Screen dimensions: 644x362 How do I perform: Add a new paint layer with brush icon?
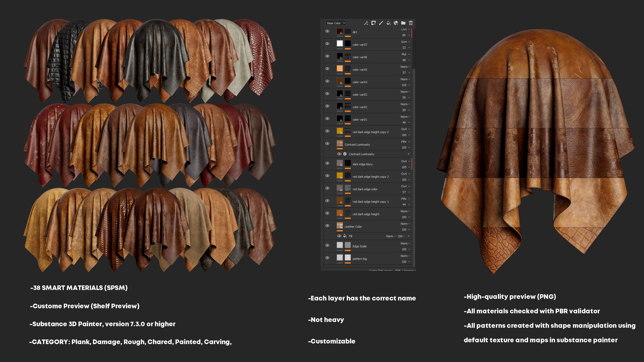381,23
